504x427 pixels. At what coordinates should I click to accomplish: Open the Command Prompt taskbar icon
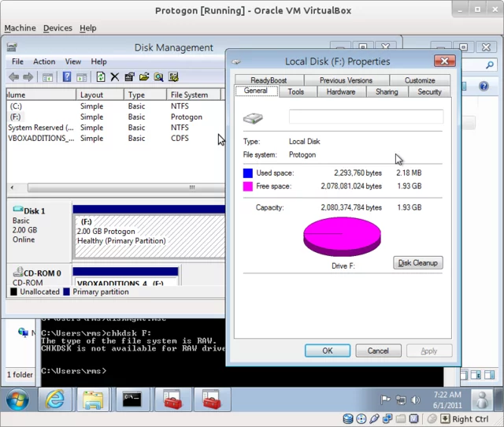tap(132, 399)
